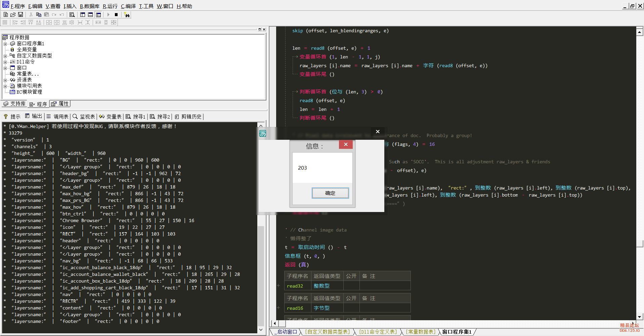Save the program with the floppy icon
644x336 pixels.
20,15
